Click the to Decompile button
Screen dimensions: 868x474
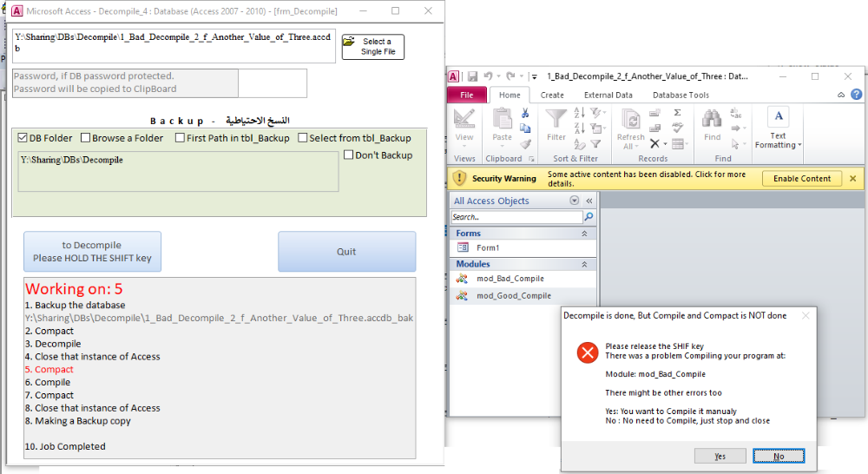(93, 252)
